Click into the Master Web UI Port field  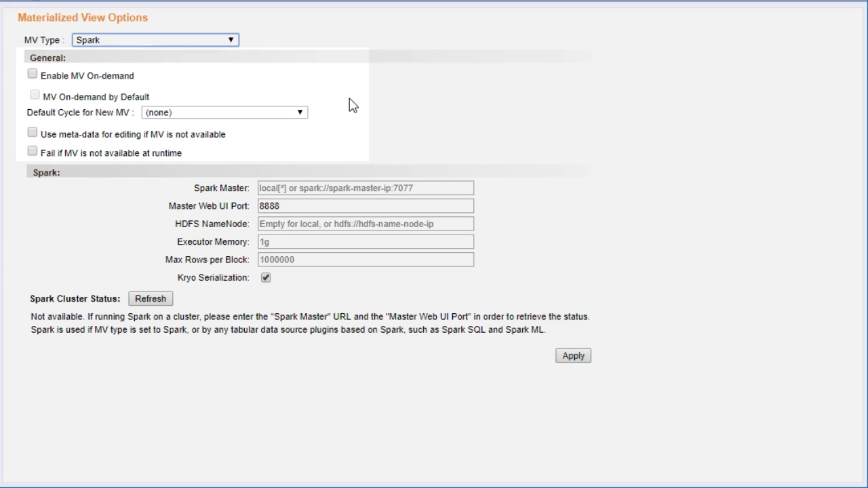[x=366, y=206]
